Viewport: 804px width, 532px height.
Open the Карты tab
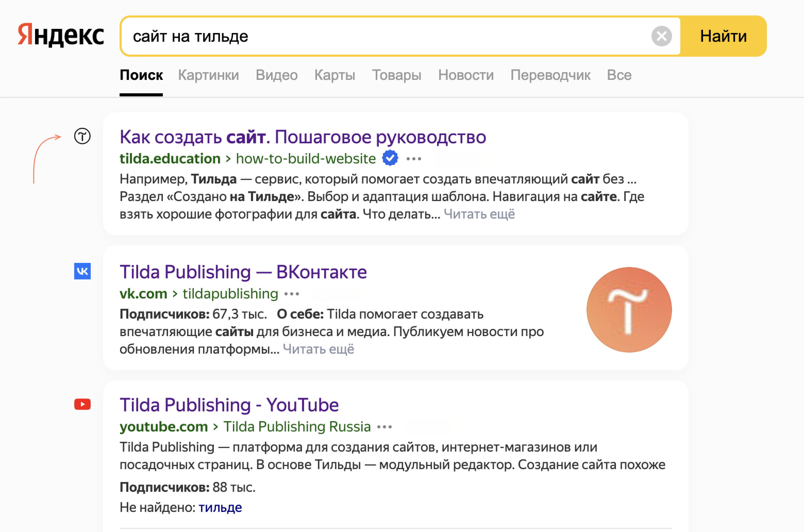point(334,75)
